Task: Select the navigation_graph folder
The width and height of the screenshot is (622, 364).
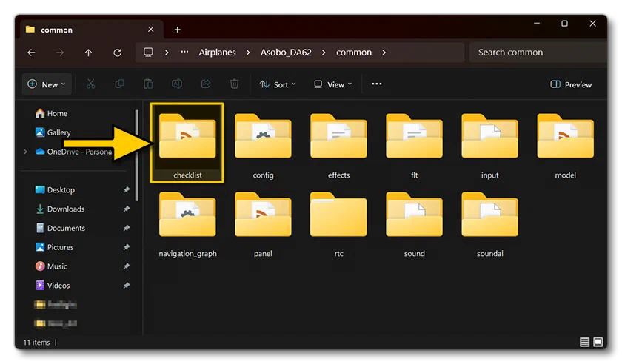Action: [x=187, y=224]
